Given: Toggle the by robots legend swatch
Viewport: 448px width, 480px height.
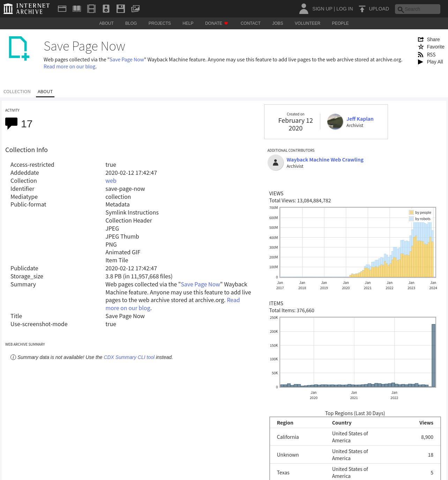Looking at the screenshot, I should coord(411,219).
